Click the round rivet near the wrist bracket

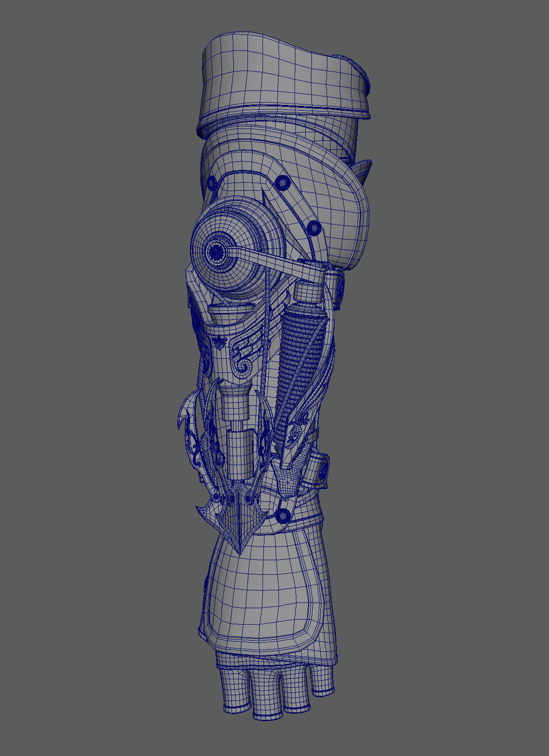[282, 516]
